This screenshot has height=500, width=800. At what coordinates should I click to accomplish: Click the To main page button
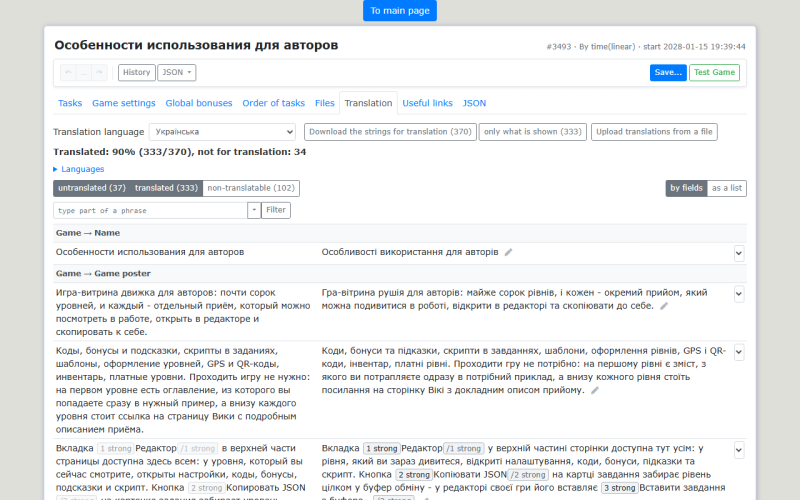coord(400,11)
